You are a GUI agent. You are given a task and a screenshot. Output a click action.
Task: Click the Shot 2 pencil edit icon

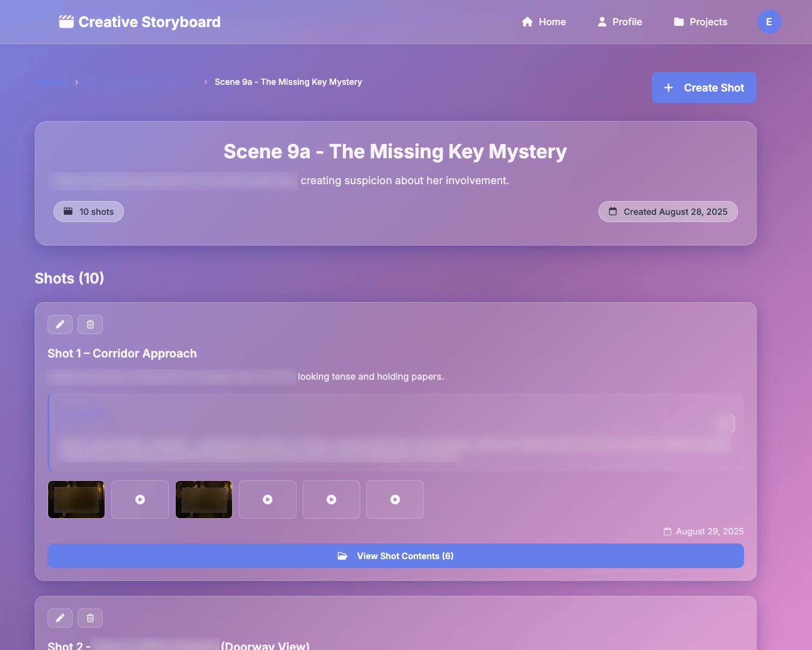[x=60, y=618]
